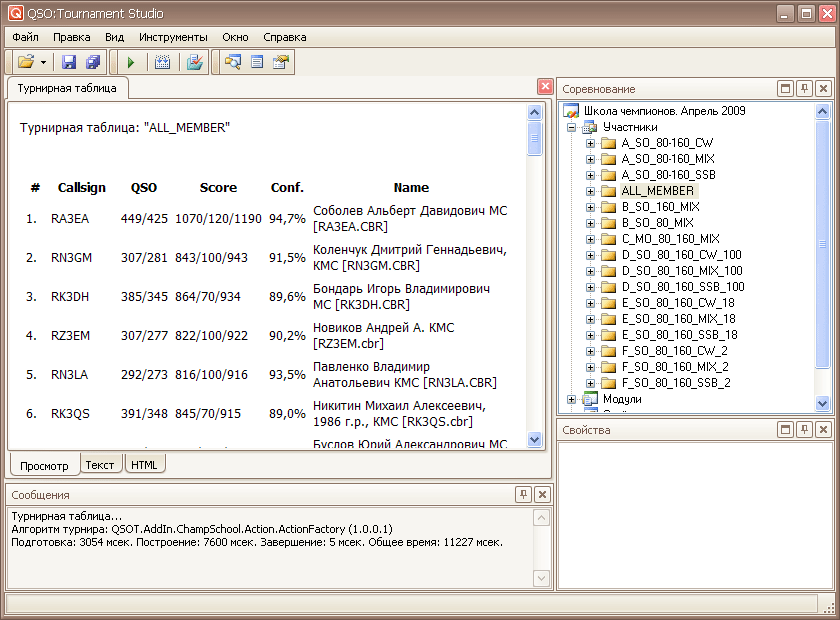Click the save all stacked disks icon
Viewport: 840px width, 620px height.
(92, 62)
